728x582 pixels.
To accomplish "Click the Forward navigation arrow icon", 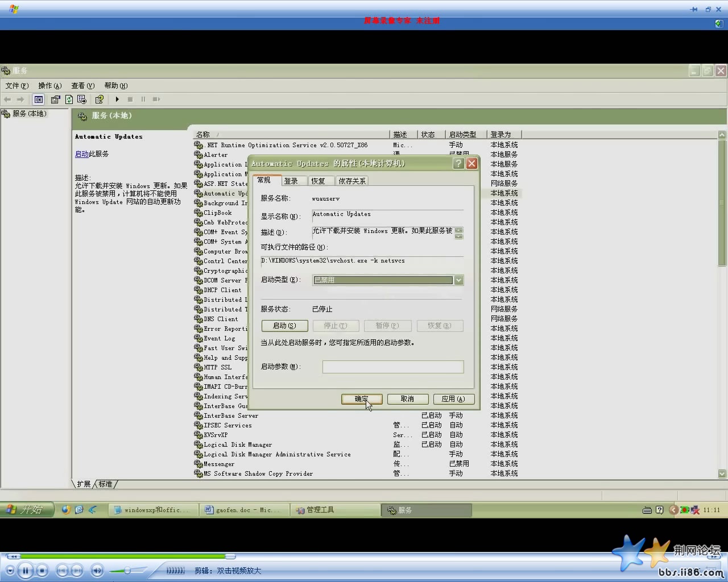I will 20,99.
